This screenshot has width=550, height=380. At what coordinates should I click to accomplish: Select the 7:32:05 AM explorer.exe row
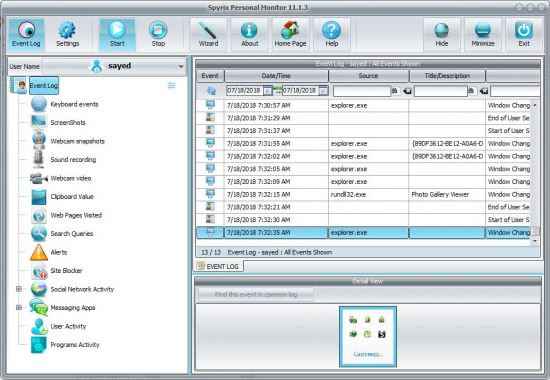pyautogui.click(x=363, y=169)
